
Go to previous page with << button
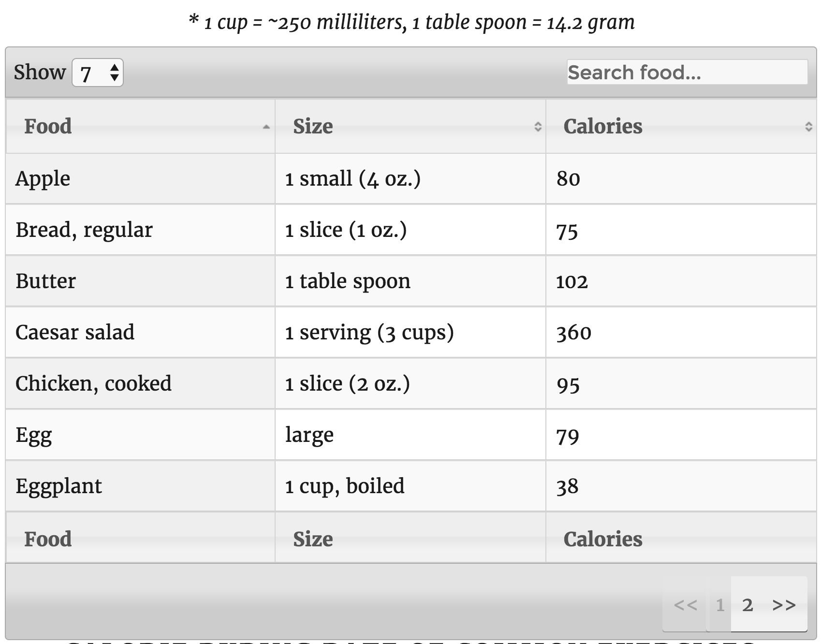(x=685, y=605)
